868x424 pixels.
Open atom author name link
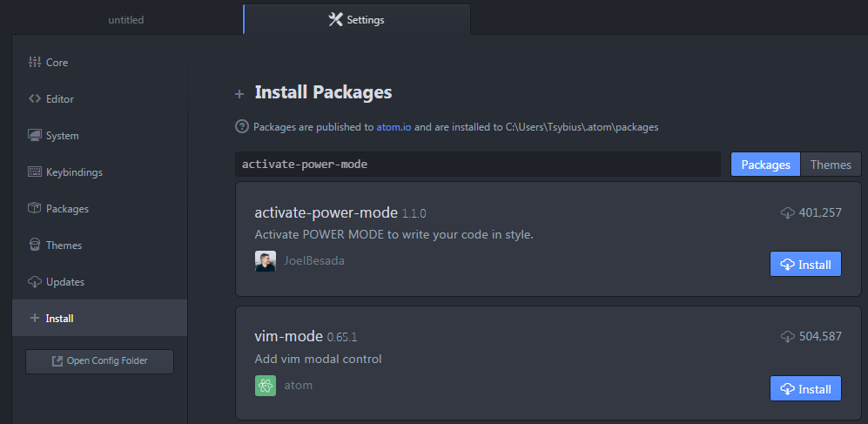[299, 385]
